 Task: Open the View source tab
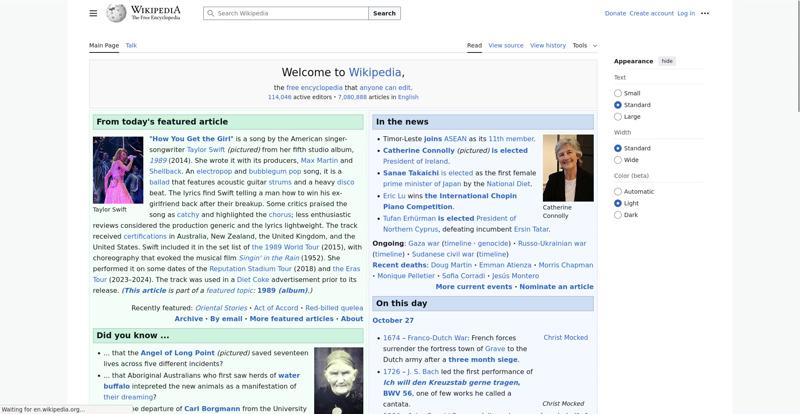point(506,45)
